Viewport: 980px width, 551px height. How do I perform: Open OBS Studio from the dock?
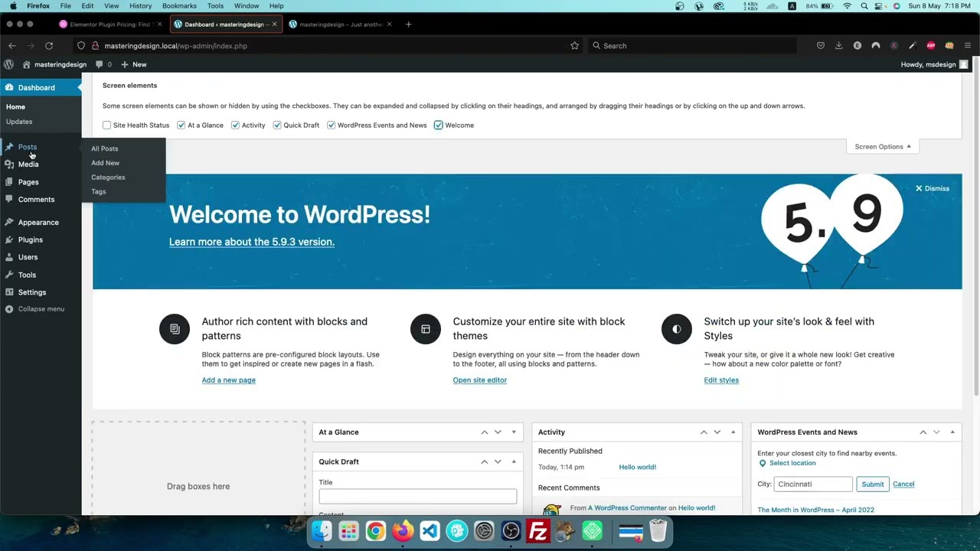tap(511, 531)
